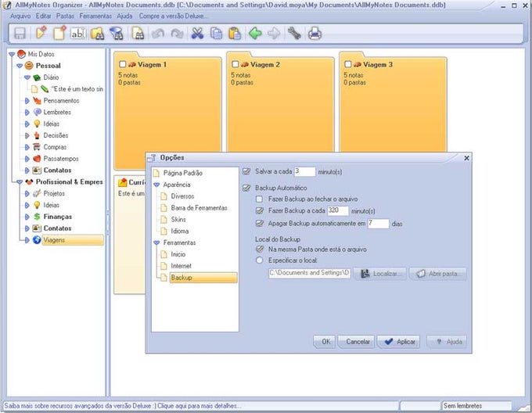Screen dimensions: 532x413
Task: Click the Pessoal smiley face icon
Action: point(29,65)
